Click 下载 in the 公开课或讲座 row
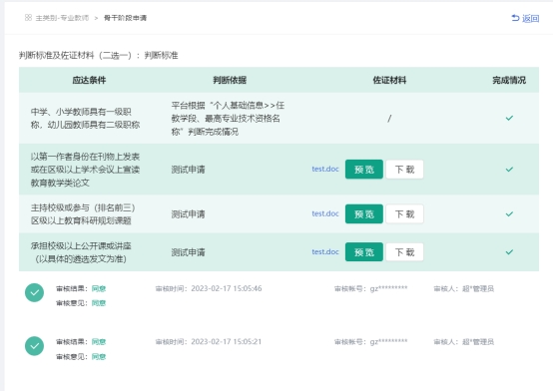Screen dimensions: 553x392 (404, 252)
